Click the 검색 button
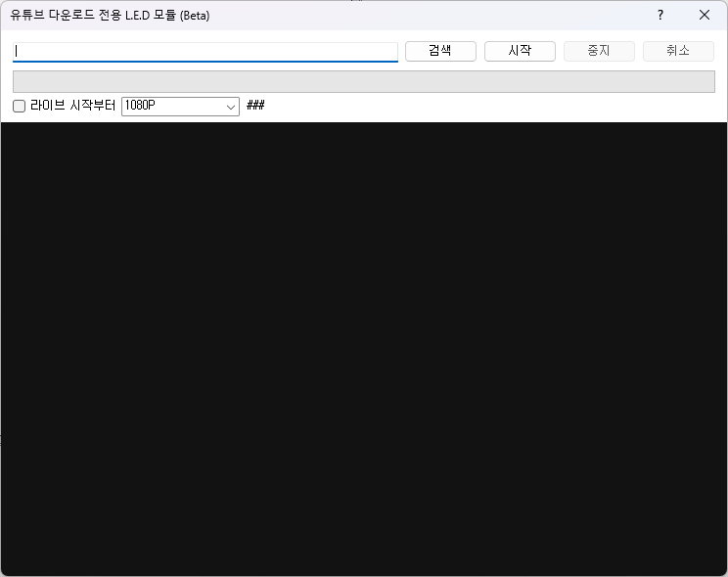Image resolution: width=728 pixels, height=577 pixels. 440,51
